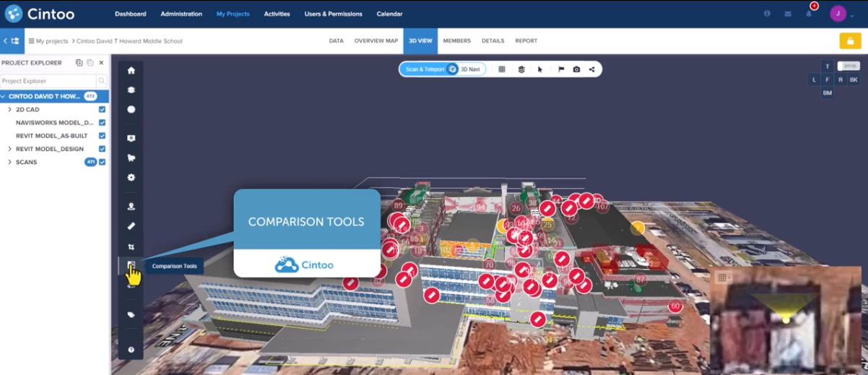Select the measurement ruler tool
Viewport: 868px width, 375px height.
[131, 226]
